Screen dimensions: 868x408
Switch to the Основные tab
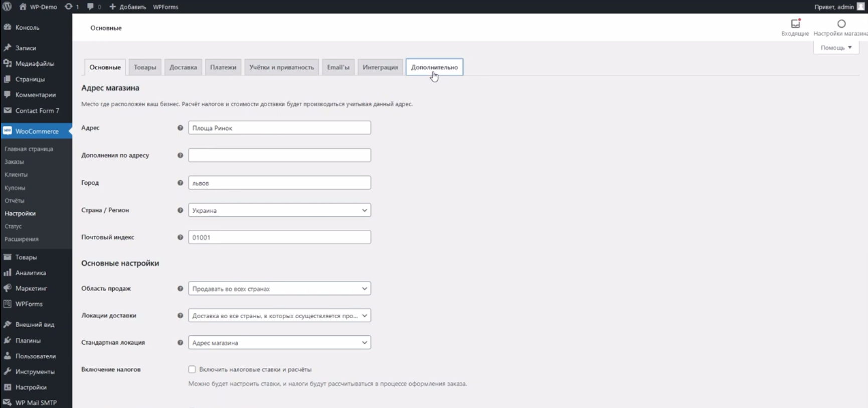tap(105, 67)
